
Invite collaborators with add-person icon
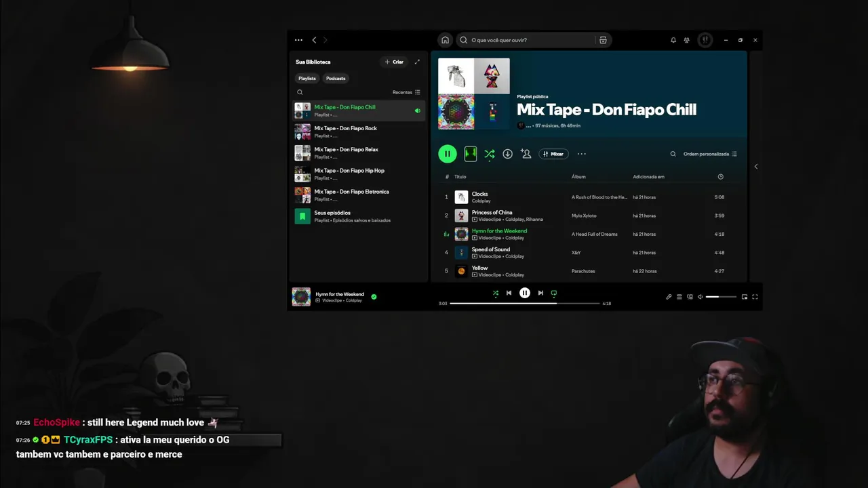526,154
